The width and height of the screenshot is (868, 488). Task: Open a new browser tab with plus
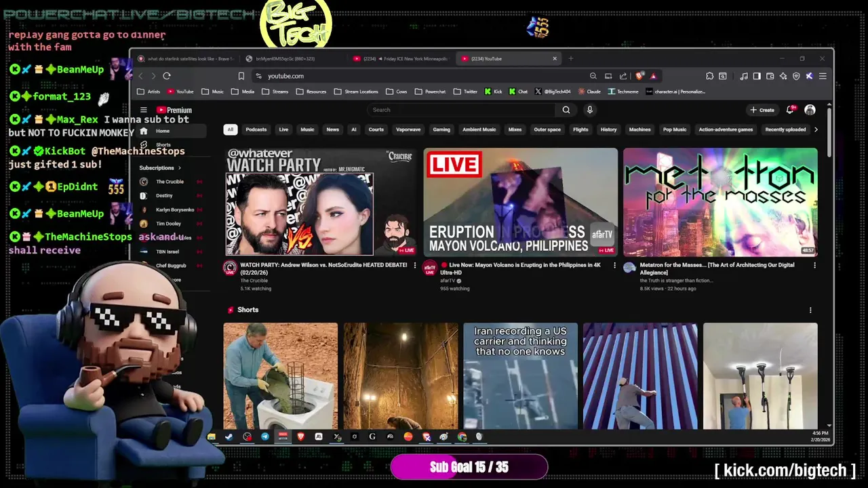tap(571, 59)
